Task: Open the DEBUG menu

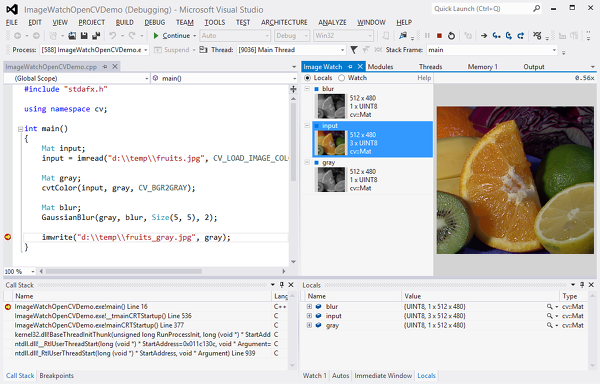Action: tap(155, 23)
